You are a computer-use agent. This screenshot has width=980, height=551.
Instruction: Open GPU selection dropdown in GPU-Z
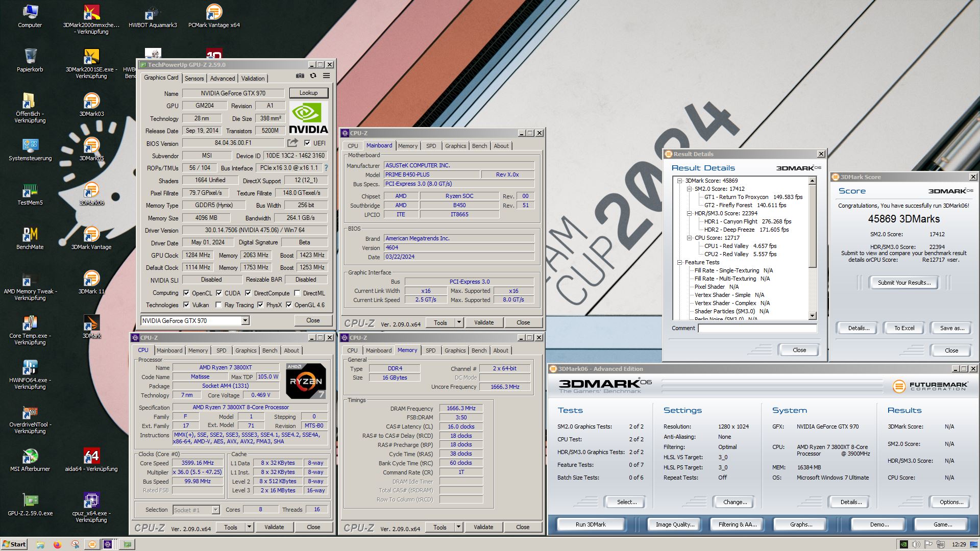pos(245,320)
